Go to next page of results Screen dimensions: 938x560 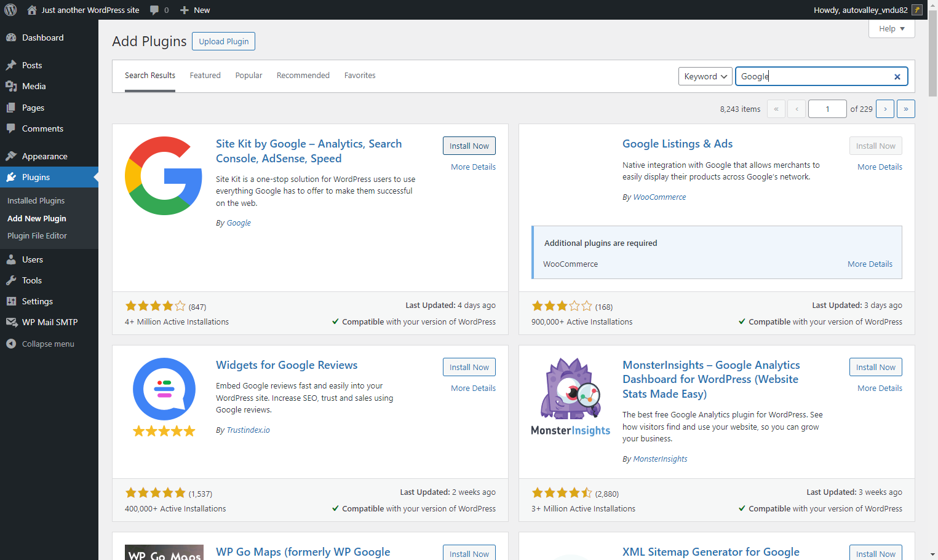[885, 109]
